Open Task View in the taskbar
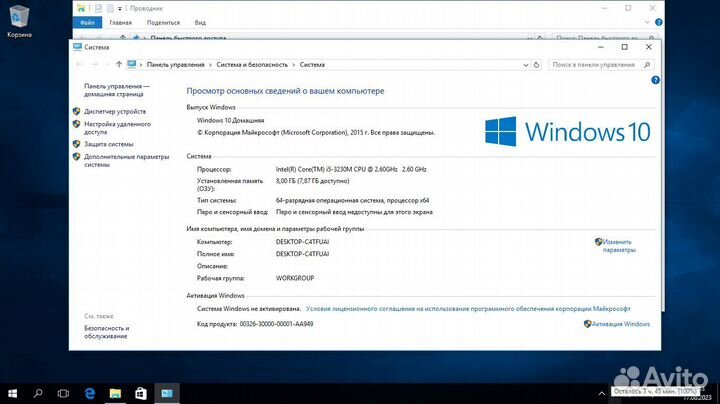720x404 pixels. 63,393
